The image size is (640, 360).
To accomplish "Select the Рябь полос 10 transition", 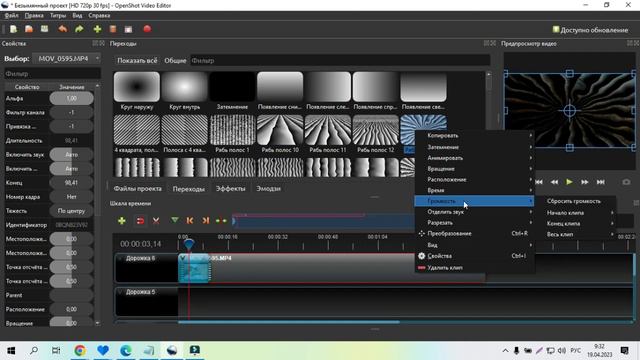I will pos(280,130).
